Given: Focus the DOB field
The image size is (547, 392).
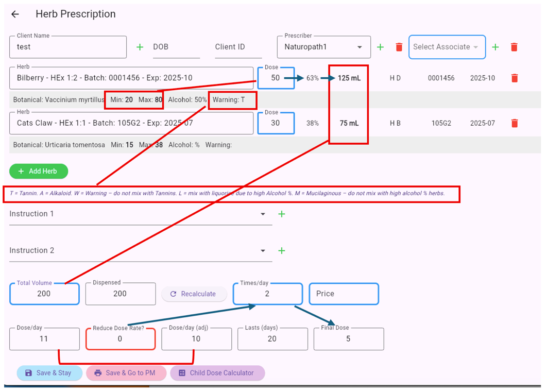Looking at the screenshot, I should tap(176, 47).
